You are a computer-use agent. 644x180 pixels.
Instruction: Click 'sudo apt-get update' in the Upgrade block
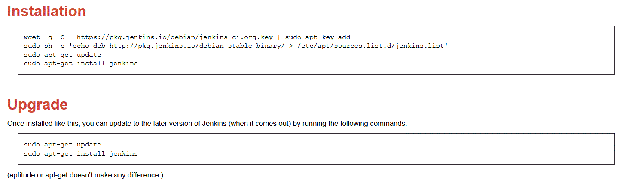pos(63,145)
